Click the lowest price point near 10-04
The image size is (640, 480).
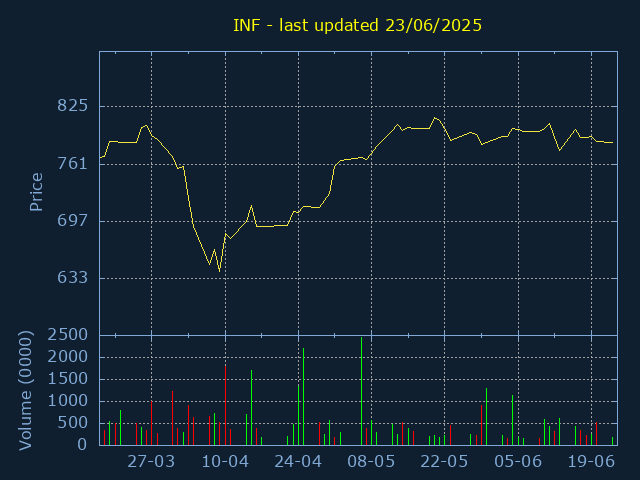tap(220, 271)
